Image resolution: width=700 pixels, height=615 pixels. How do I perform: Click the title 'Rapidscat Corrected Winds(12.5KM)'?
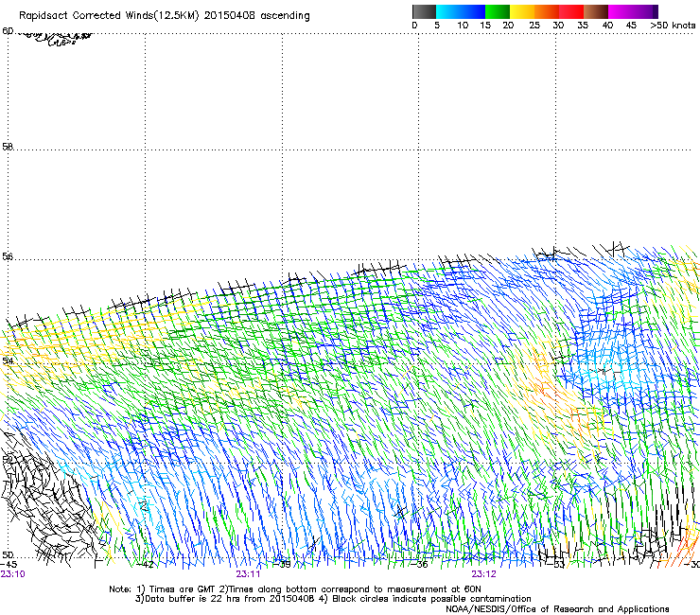point(109,16)
